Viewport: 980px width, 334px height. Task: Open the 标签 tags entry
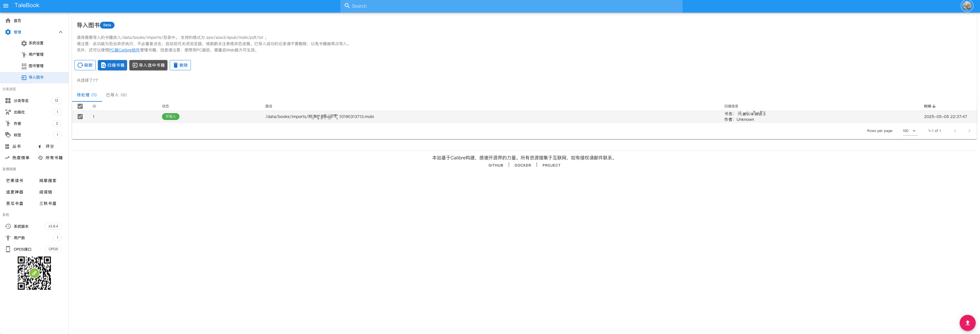17,135
